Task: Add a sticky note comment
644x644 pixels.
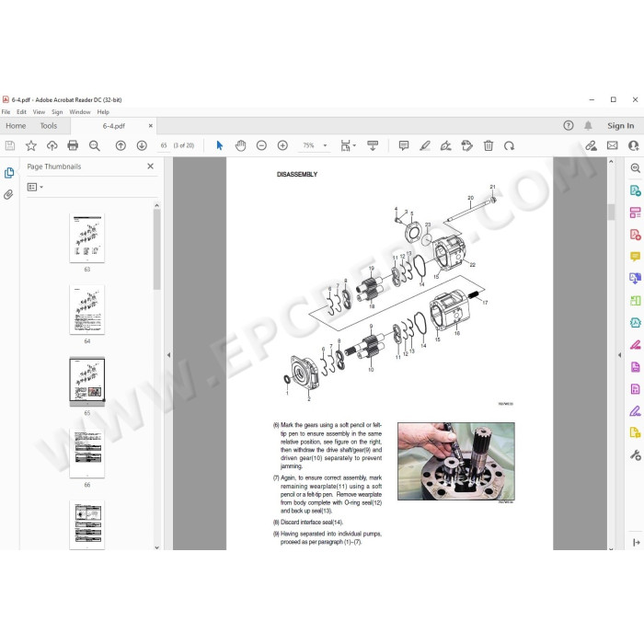Action: 404,145
